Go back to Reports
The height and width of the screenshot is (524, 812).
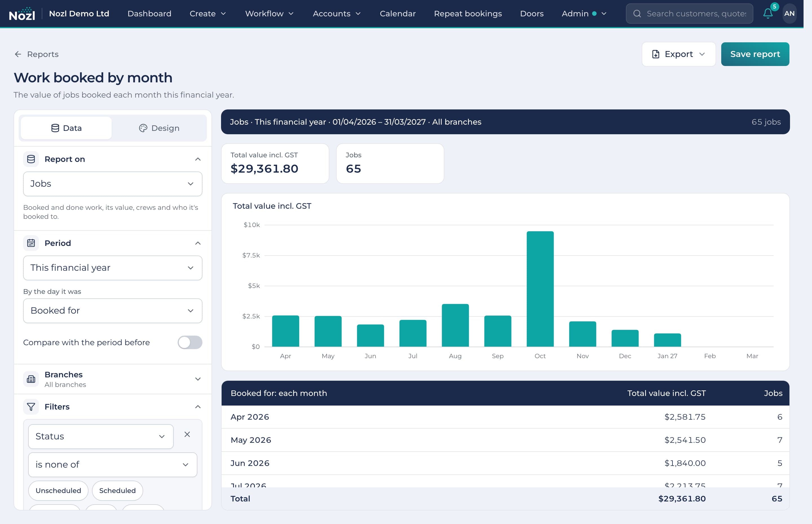[x=36, y=54]
